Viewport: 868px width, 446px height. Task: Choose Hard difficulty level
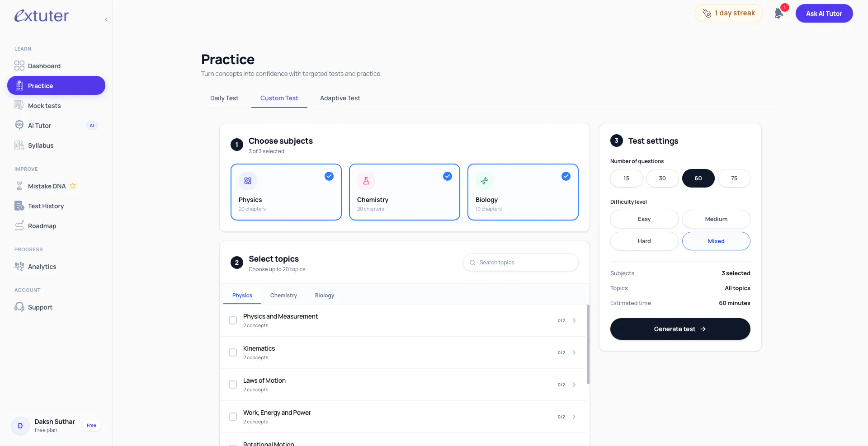(644, 241)
